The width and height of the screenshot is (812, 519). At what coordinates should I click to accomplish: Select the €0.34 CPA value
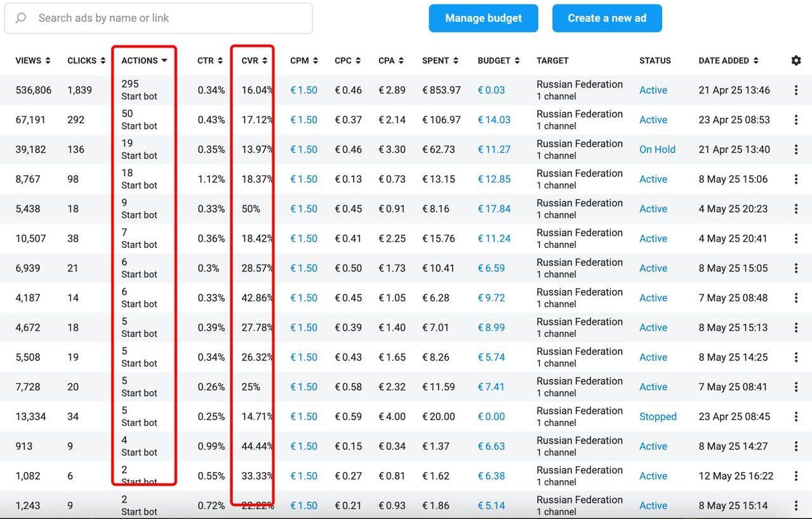click(x=392, y=447)
